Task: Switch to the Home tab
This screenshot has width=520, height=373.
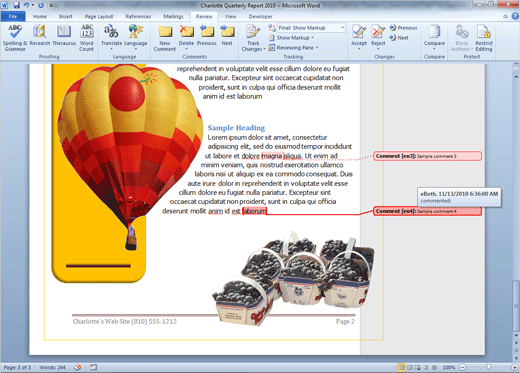Action: 40,16
